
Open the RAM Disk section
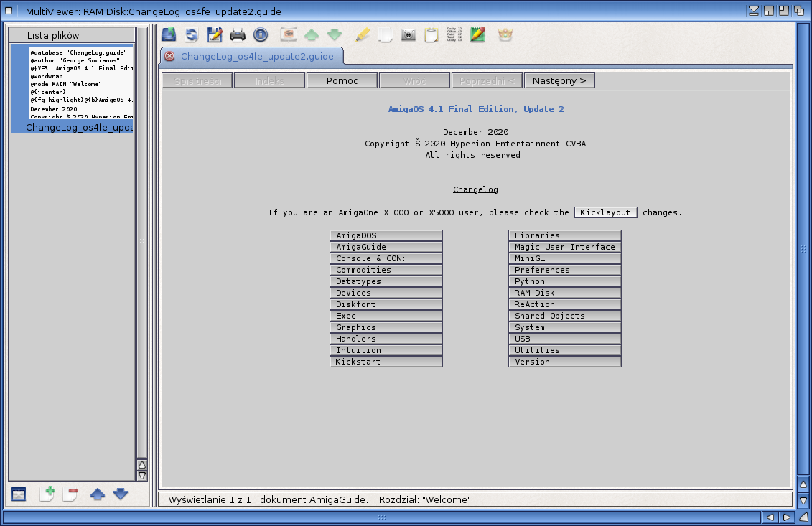pos(564,293)
